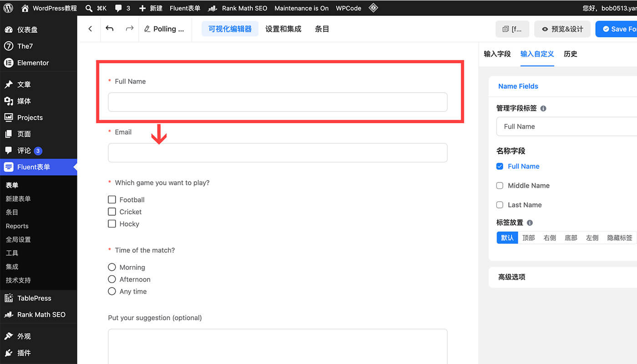Set label placement to 默认
Screen dimensions: 637x364
pyautogui.click(x=507, y=238)
